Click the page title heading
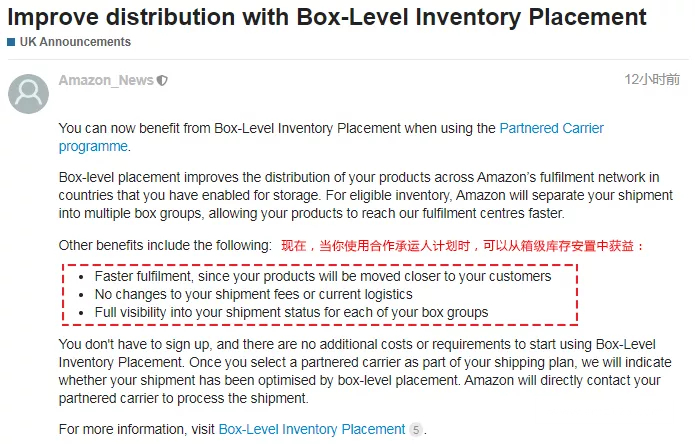 327,17
